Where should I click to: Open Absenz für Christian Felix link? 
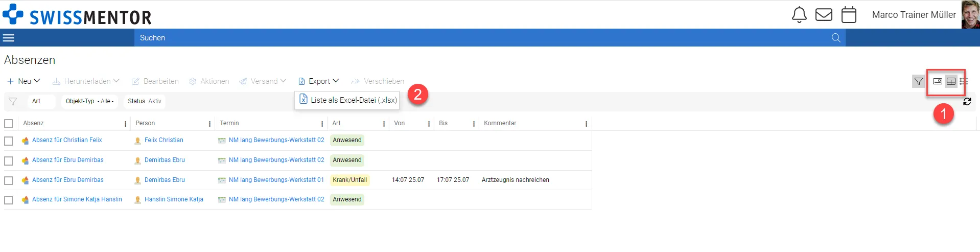point(67,140)
